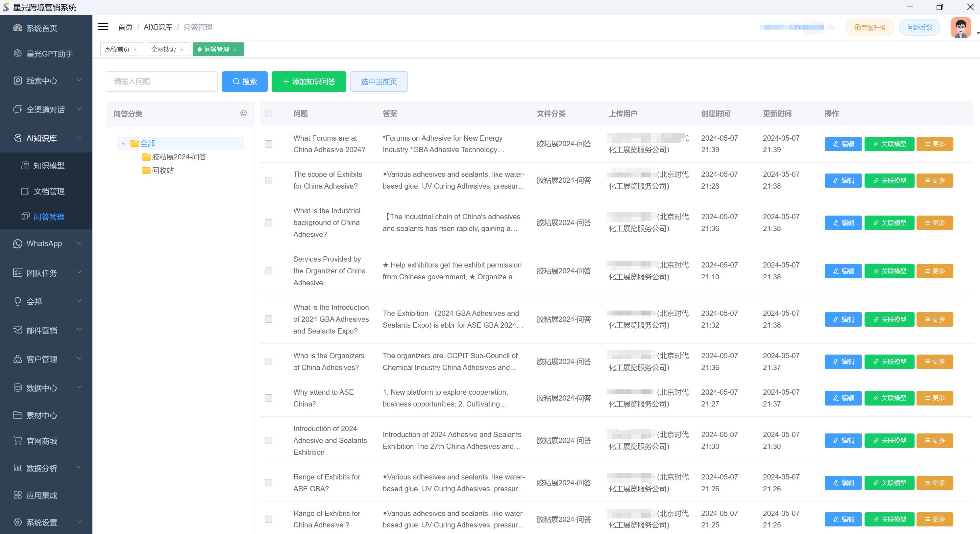
Task: Click the 客户管理 sidebar icon
Action: [17, 359]
